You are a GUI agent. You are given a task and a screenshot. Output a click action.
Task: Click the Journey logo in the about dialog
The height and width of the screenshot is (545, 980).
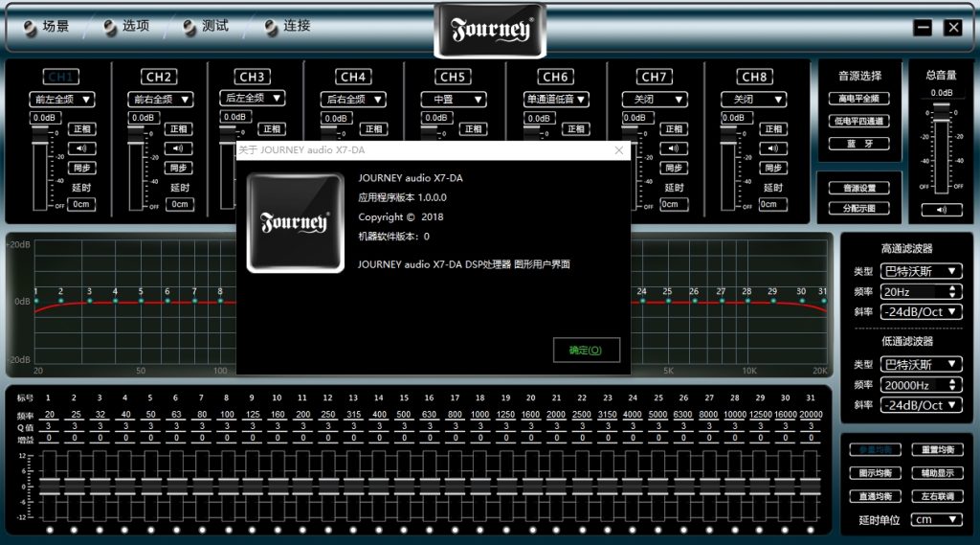point(295,223)
